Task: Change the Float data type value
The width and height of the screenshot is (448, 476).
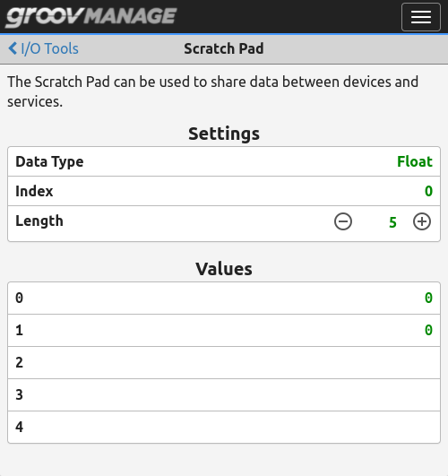Action: click(x=415, y=161)
